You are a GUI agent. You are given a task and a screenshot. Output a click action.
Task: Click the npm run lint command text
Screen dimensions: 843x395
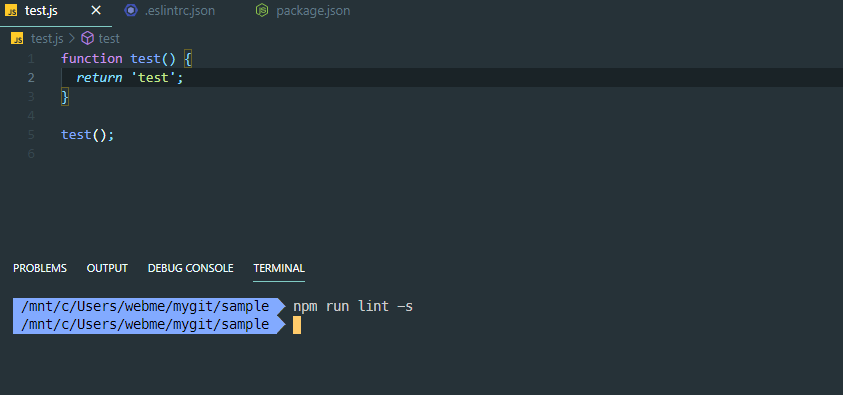point(353,307)
